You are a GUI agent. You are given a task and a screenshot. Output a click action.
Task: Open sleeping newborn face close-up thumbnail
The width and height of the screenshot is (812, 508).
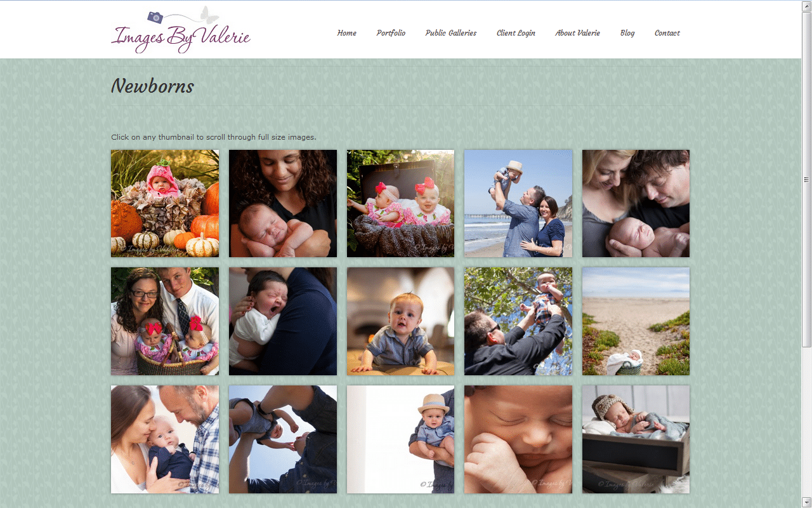518,439
